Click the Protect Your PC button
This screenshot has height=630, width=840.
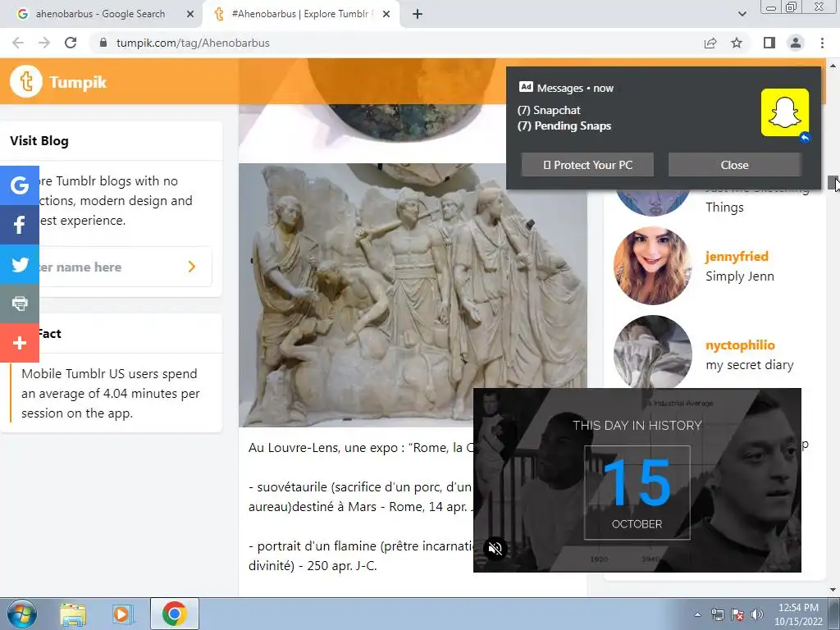pos(587,165)
